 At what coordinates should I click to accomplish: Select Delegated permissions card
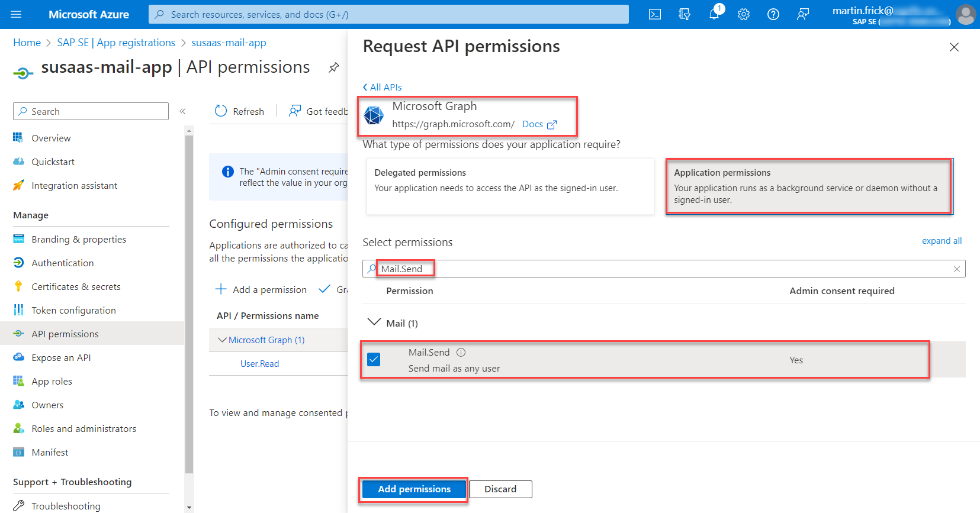click(x=510, y=186)
